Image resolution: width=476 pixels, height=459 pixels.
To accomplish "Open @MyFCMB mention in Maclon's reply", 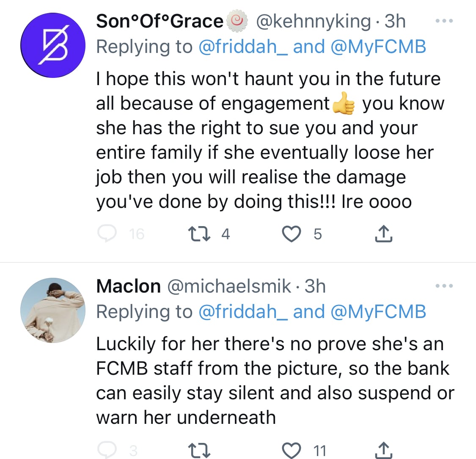I will tap(377, 312).
